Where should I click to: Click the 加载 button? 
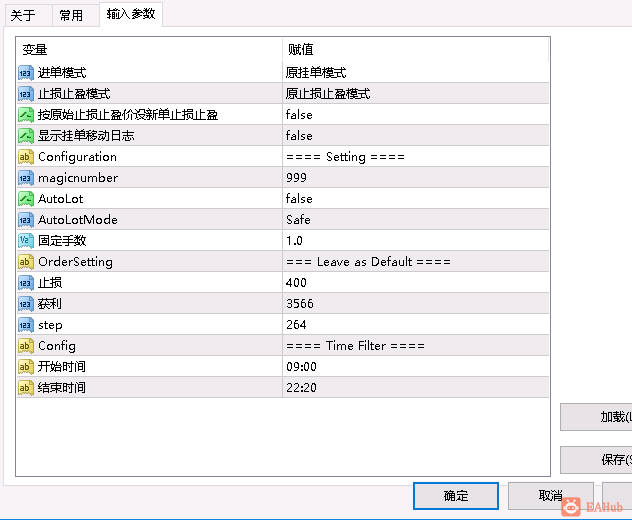pyautogui.click(x=596, y=417)
